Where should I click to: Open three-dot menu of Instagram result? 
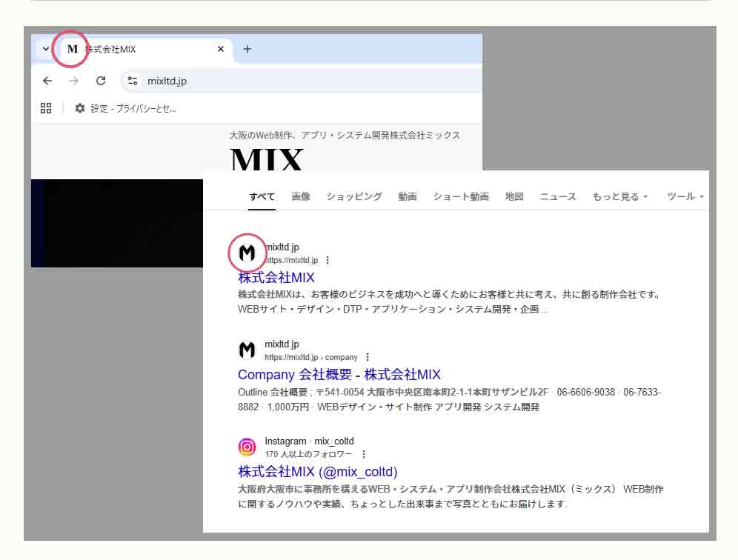click(363, 454)
